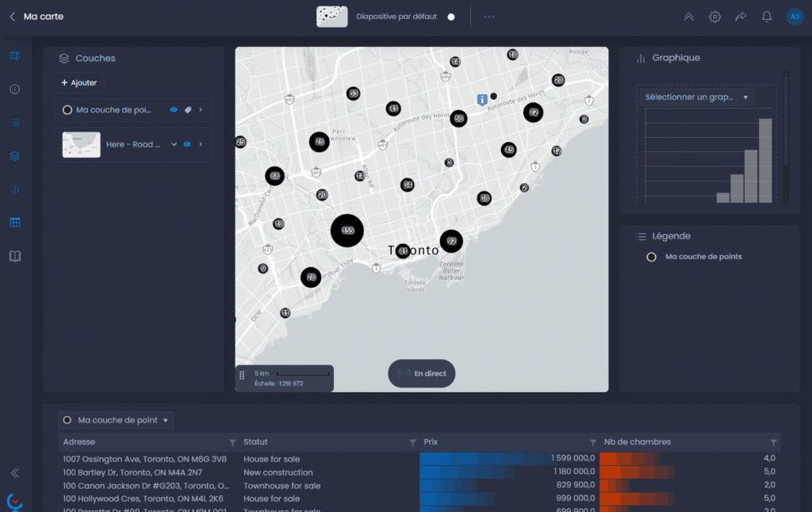812x512 pixels.
Task: Grab the scale widget drag handle icon
Action: (x=242, y=376)
